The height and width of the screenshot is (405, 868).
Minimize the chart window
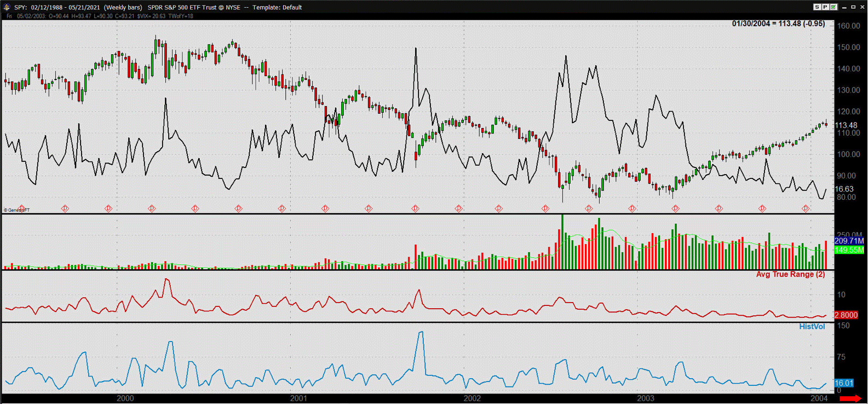(x=844, y=7)
